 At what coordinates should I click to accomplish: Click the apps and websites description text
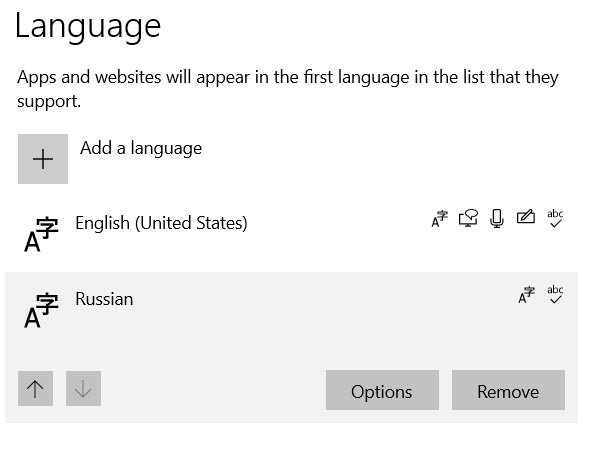tap(287, 89)
